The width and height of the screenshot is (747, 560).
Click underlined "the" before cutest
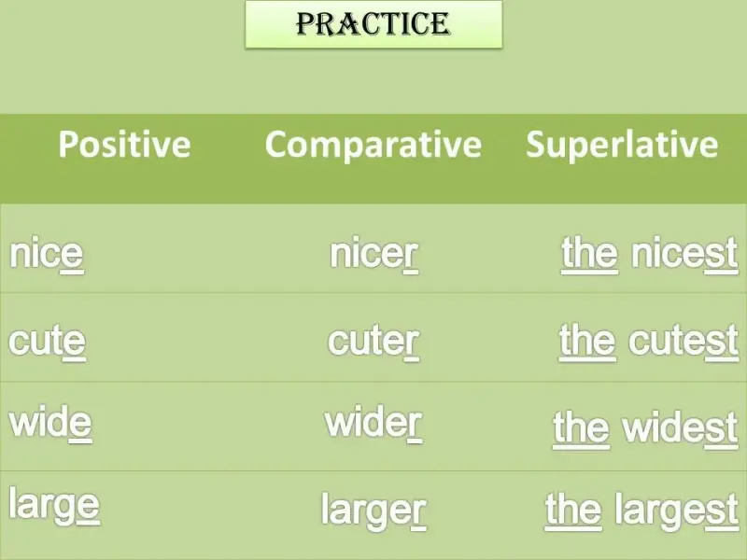click(587, 343)
